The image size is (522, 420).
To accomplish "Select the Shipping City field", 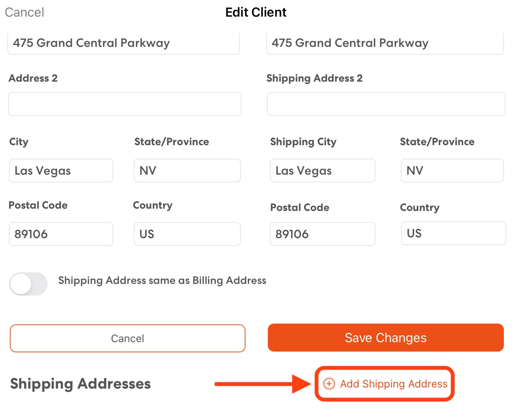I will (323, 170).
